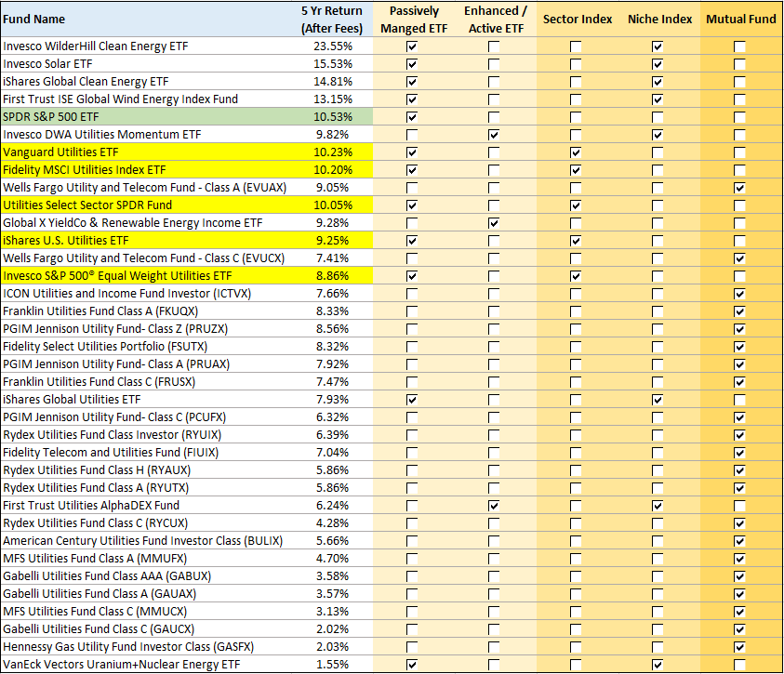Select Rydex Utilities Fund Class H (RYAUX)
Viewport: 784px width, 674px height.
click(x=147, y=470)
